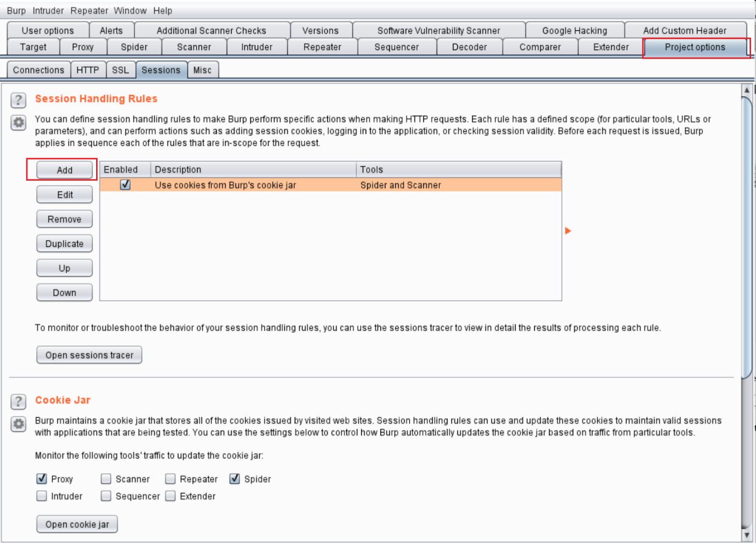Image resolution: width=756 pixels, height=543 pixels.
Task: Click the scrollbar up arrow
Action: point(746,90)
